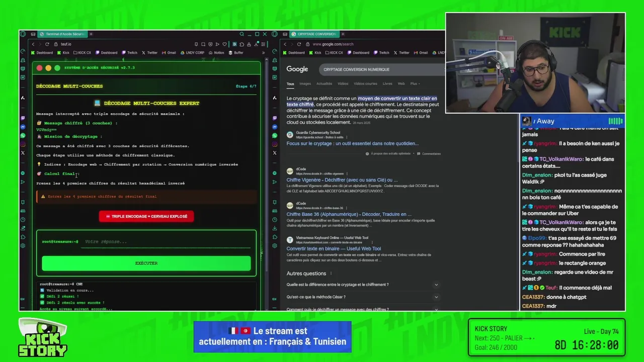Click À propos des extraits optimisés
Image resolution: width=644 pixels, height=362 pixels.
click(x=388, y=154)
